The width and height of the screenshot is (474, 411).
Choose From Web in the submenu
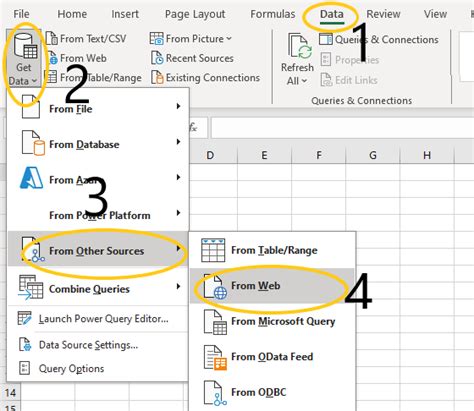point(272,286)
